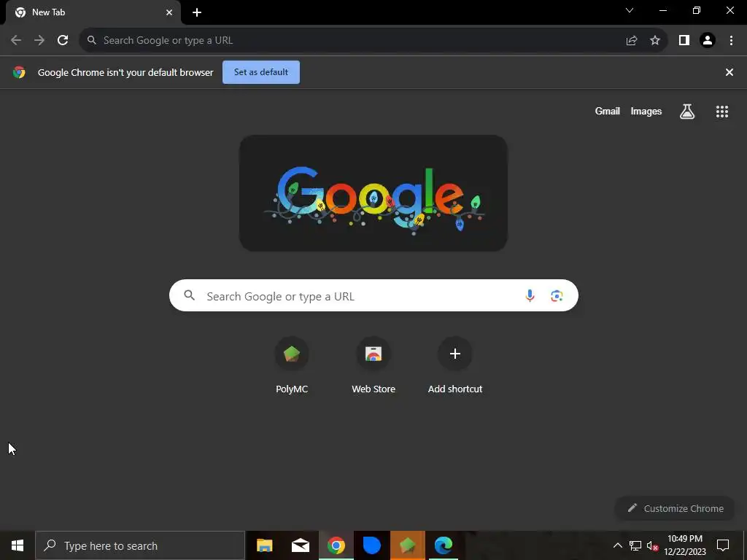
Task: Show hidden system tray icons
Action: click(617, 545)
